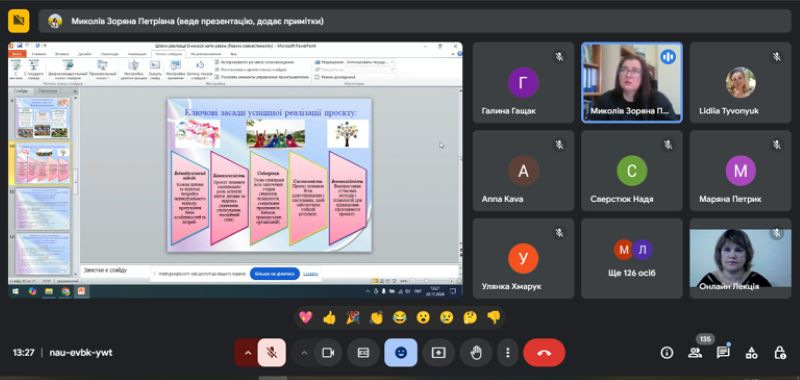Send the heart reaction

click(x=306, y=318)
